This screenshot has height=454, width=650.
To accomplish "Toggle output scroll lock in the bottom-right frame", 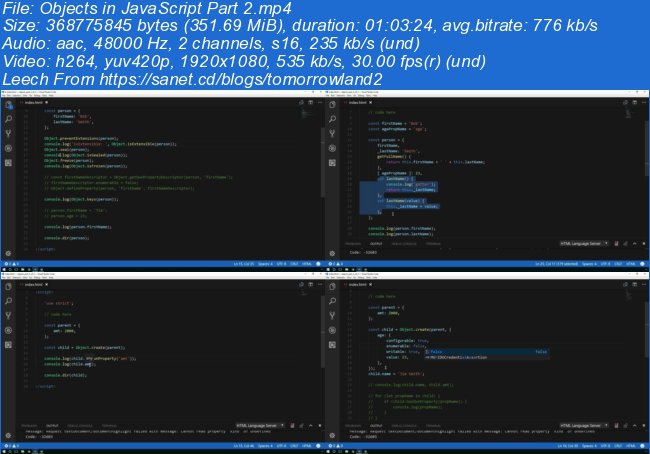I will (x=626, y=426).
